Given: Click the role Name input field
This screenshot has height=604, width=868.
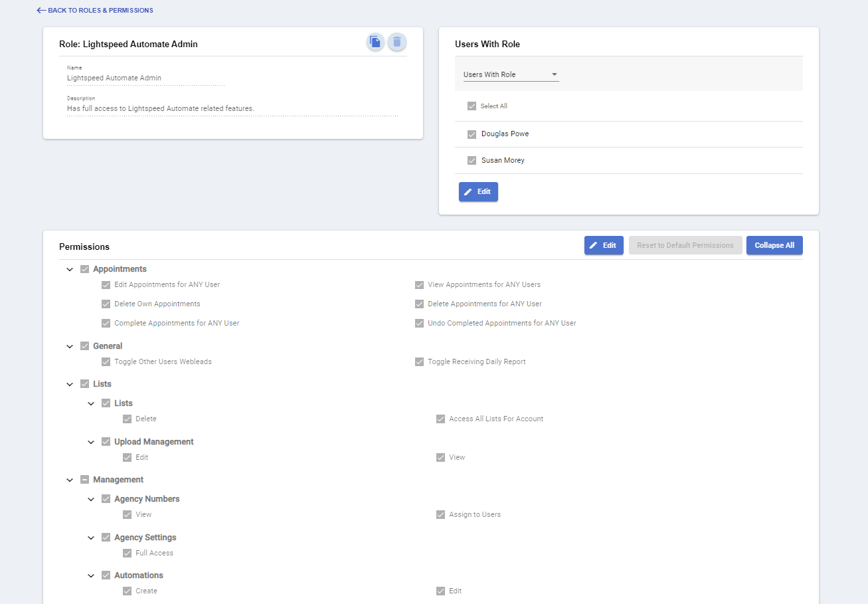Looking at the screenshot, I should (145, 78).
